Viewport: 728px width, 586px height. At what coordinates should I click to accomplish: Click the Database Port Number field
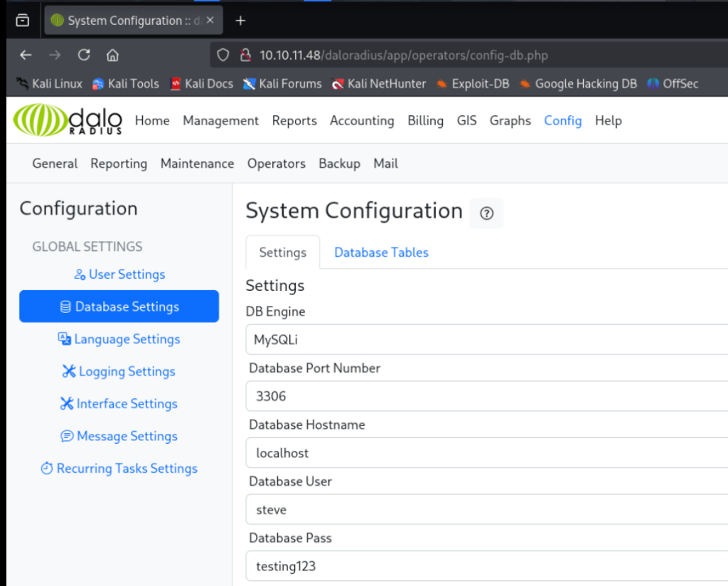click(x=486, y=396)
